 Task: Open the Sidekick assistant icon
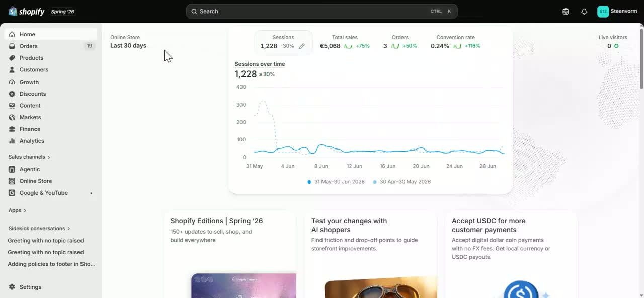pyautogui.click(x=566, y=11)
